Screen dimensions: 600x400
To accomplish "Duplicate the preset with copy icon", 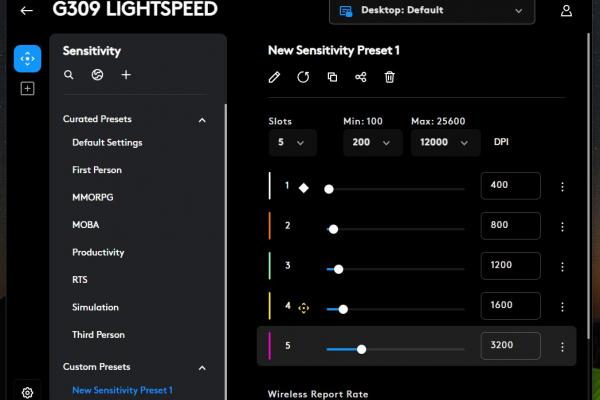I will click(x=332, y=77).
